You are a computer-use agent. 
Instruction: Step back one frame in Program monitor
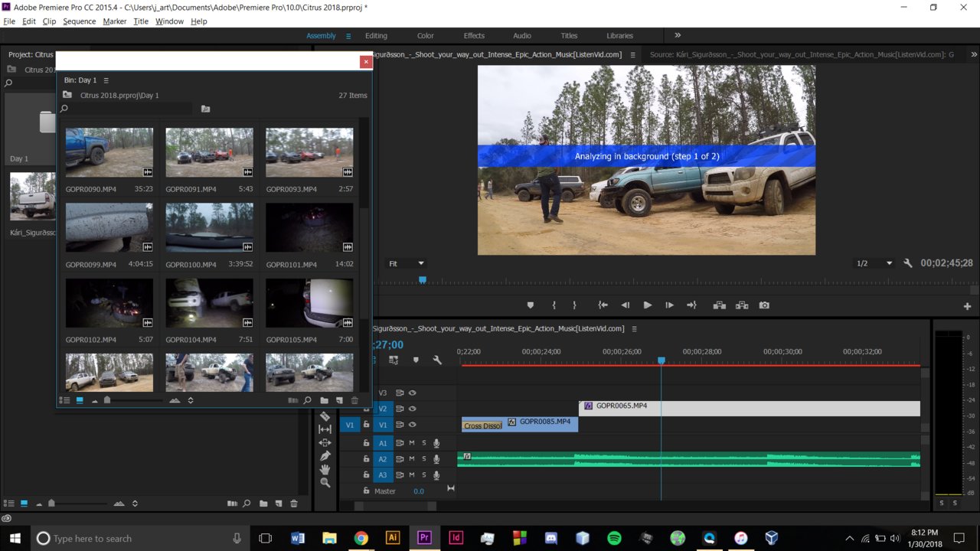(x=625, y=305)
